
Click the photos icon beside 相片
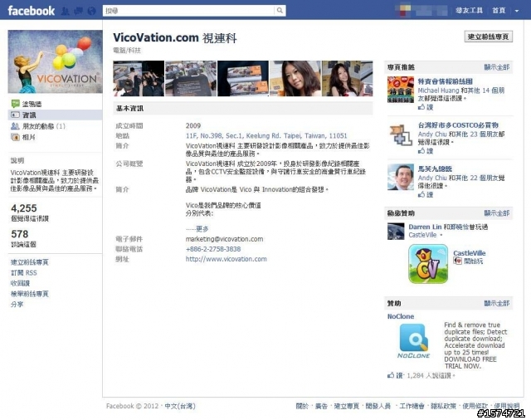(x=15, y=137)
